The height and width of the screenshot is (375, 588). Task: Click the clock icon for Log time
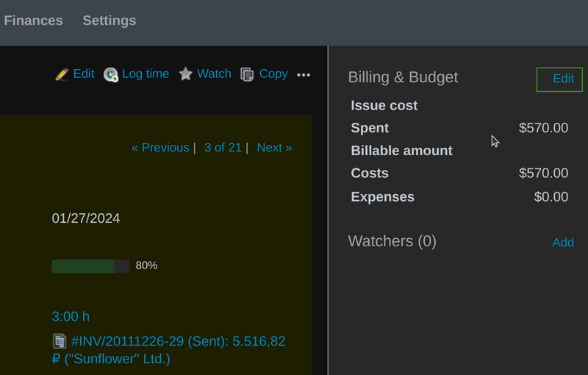(111, 74)
